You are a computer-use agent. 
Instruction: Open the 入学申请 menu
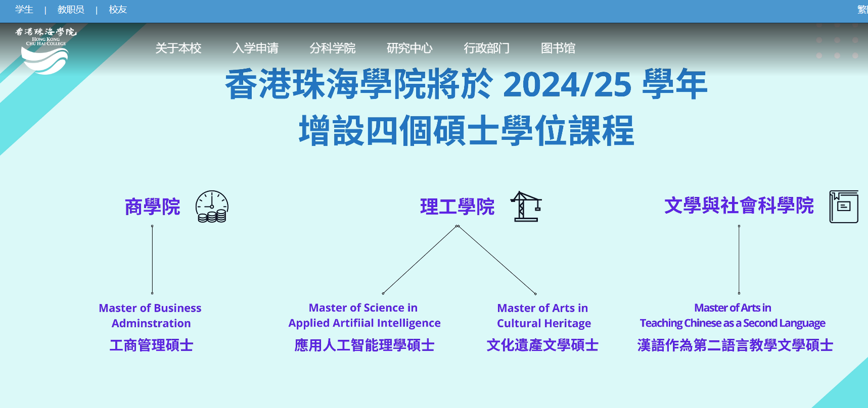[x=255, y=48]
